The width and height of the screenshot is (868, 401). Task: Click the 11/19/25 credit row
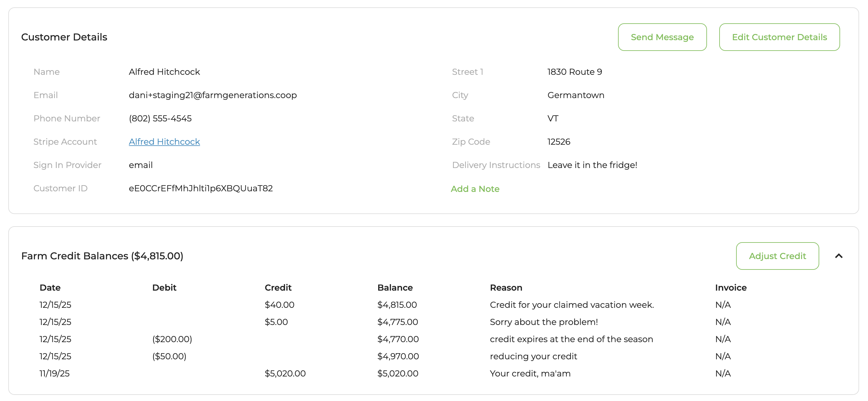[x=54, y=373]
